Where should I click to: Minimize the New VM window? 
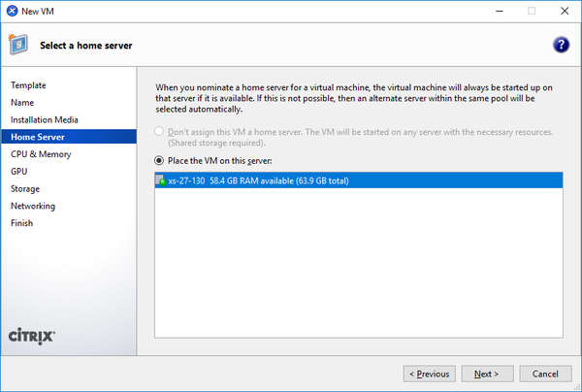(x=500, y=11)
